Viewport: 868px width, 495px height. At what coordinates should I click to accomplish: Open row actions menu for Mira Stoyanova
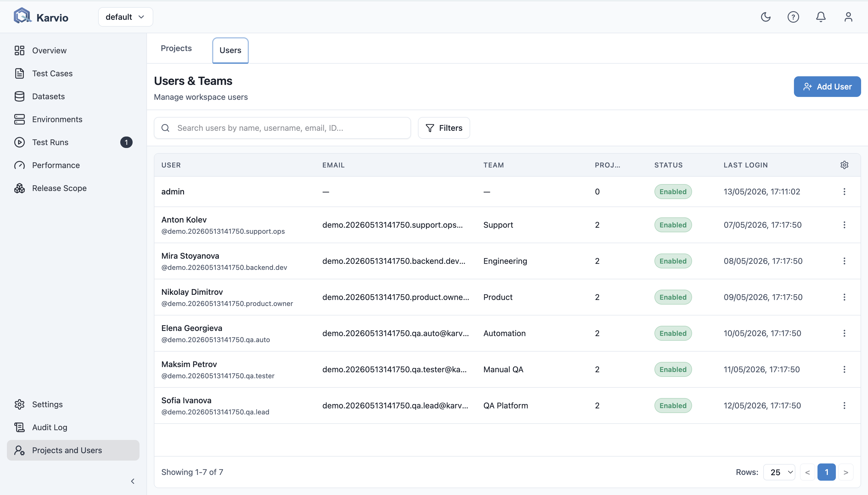tap(844, 261)
